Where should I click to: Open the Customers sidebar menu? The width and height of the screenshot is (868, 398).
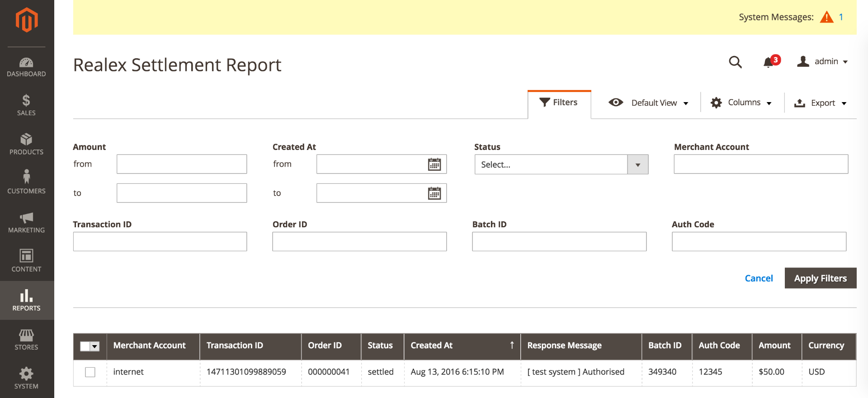tap(27, 183)
